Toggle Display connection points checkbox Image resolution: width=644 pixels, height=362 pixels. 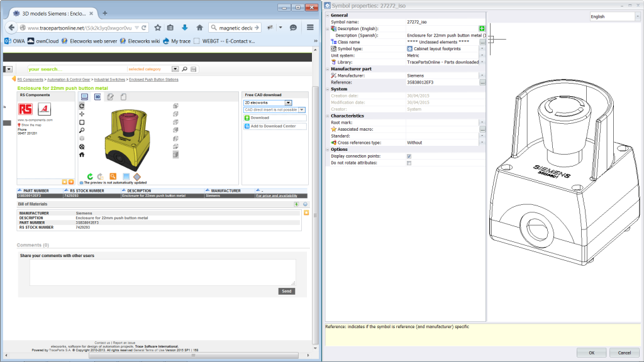pyautogui.click(x=409, y=156)
